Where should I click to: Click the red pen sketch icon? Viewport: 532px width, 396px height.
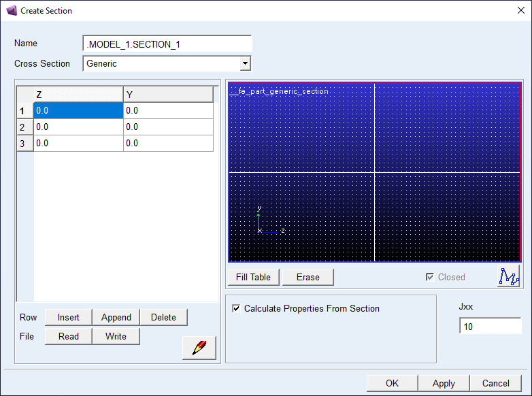(x=199, y=348)
